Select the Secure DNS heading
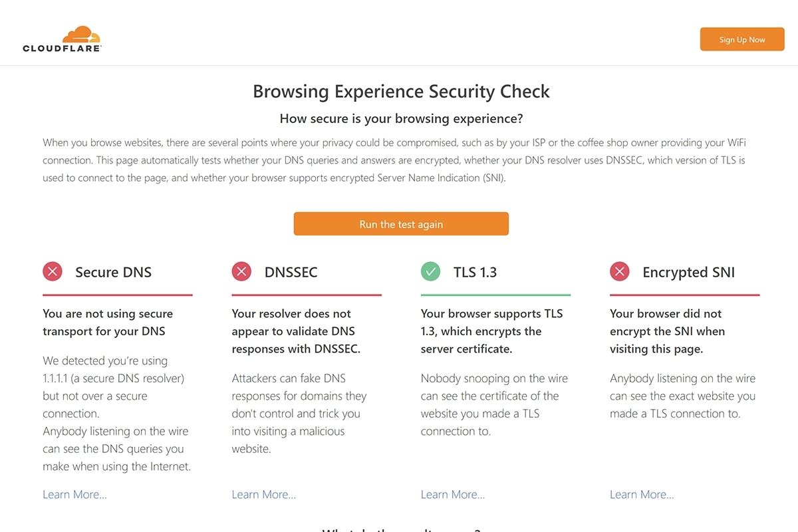 click(114, 272)
